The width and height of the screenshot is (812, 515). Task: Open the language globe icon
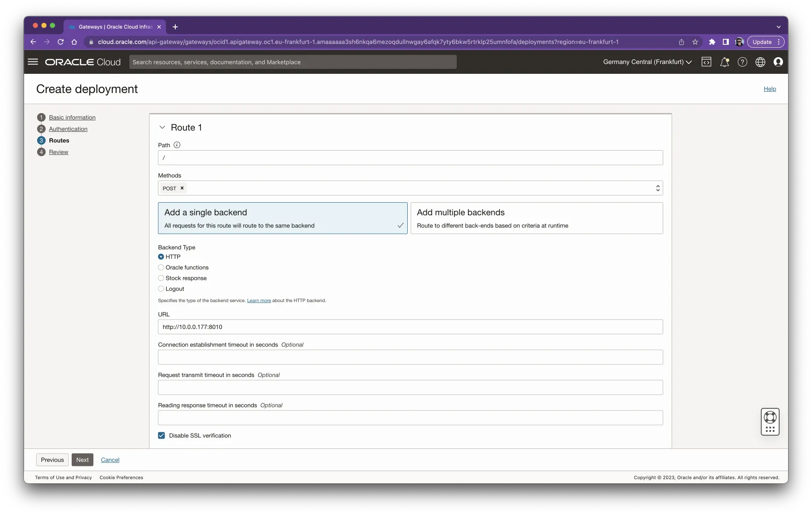[x=760, y=62]
